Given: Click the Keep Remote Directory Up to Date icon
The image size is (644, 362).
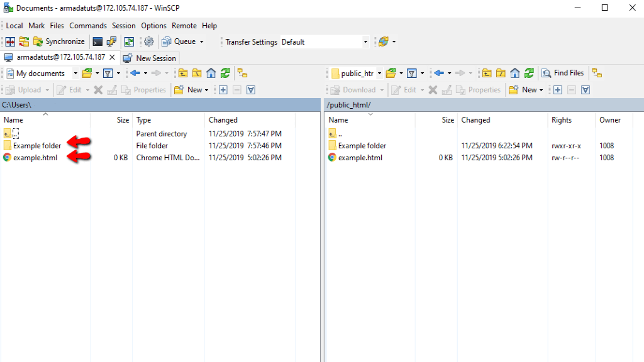Looking at the screenshot, I should coord(129,41).
